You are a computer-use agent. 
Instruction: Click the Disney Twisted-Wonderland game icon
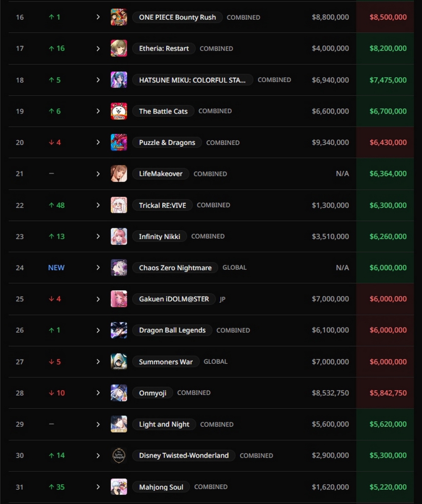119,455
